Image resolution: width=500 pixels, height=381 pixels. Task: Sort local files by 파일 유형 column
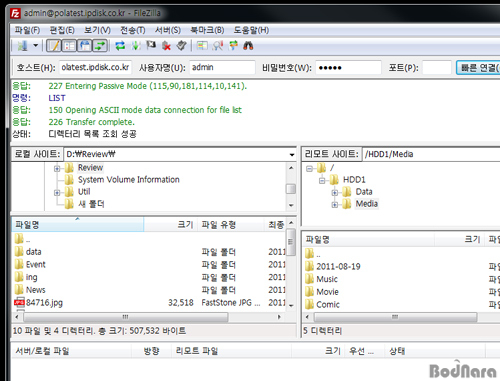pyautogui.click(x=231, y=225)
